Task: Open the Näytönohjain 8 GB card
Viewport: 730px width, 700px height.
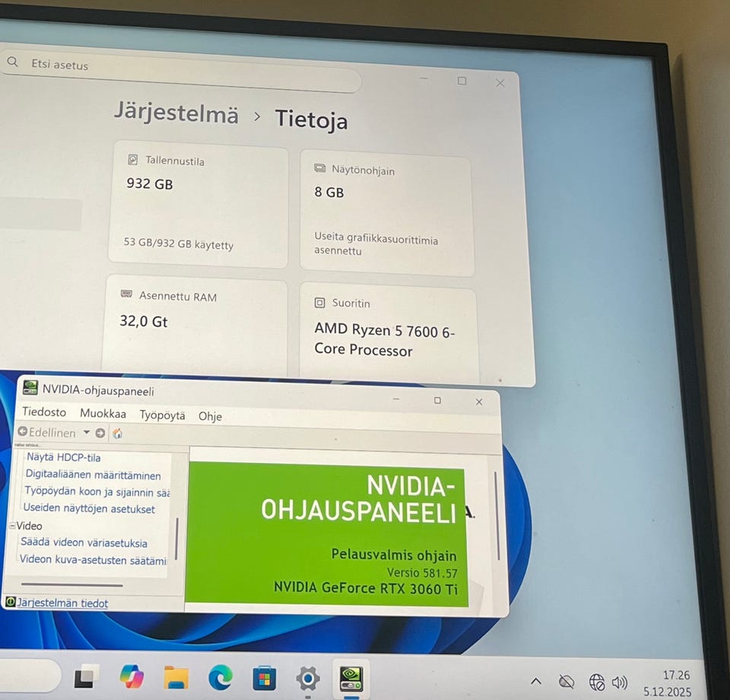Action: pos(386,212)
